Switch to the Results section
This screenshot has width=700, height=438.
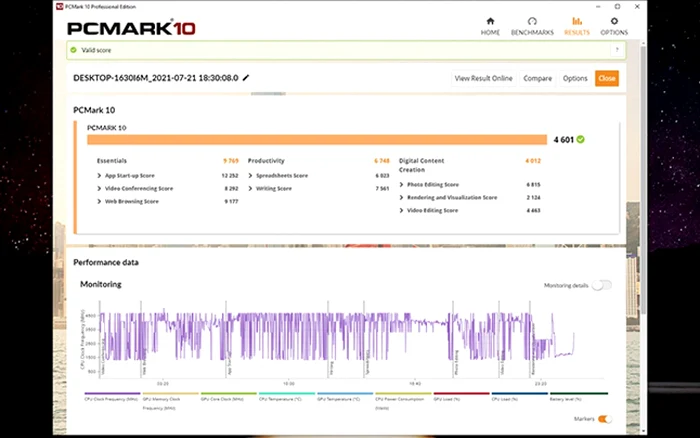point(577,26)
